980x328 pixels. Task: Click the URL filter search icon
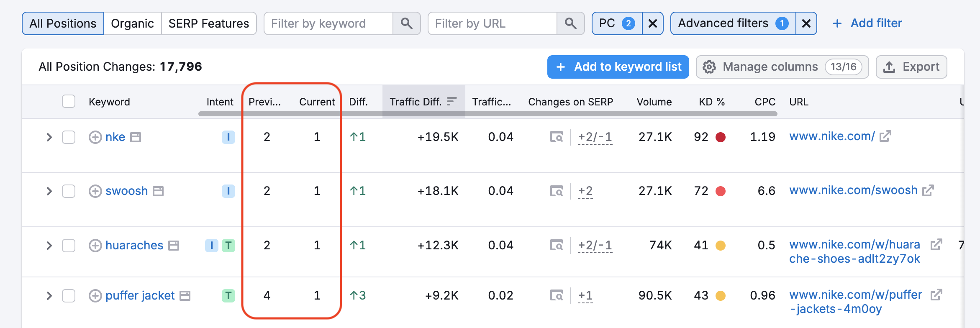[x=570, y=23]
